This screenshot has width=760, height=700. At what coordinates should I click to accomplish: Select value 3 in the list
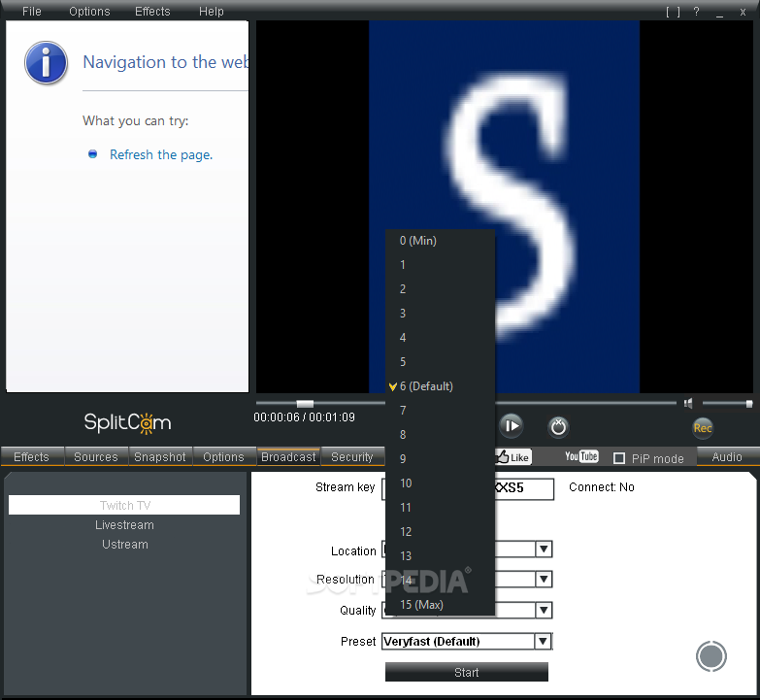tap(440, 314)
